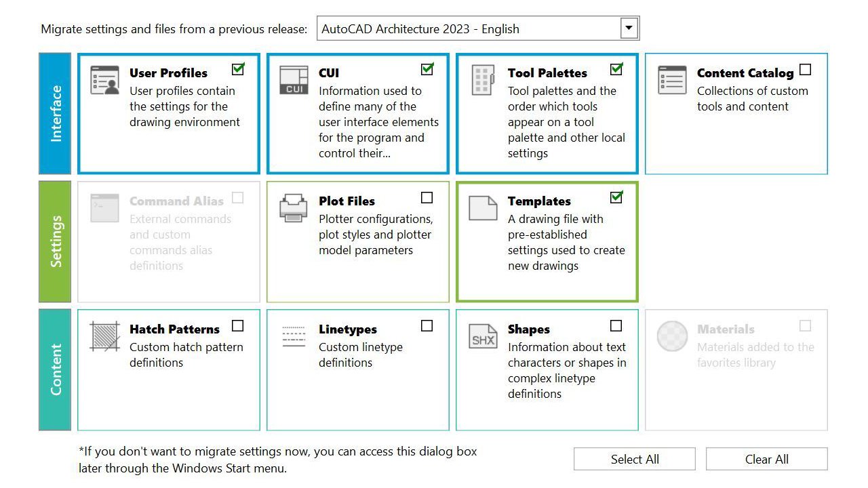This screenshot has width=868, height=488.
Task: Select the Content category tab
Action: 55,369
